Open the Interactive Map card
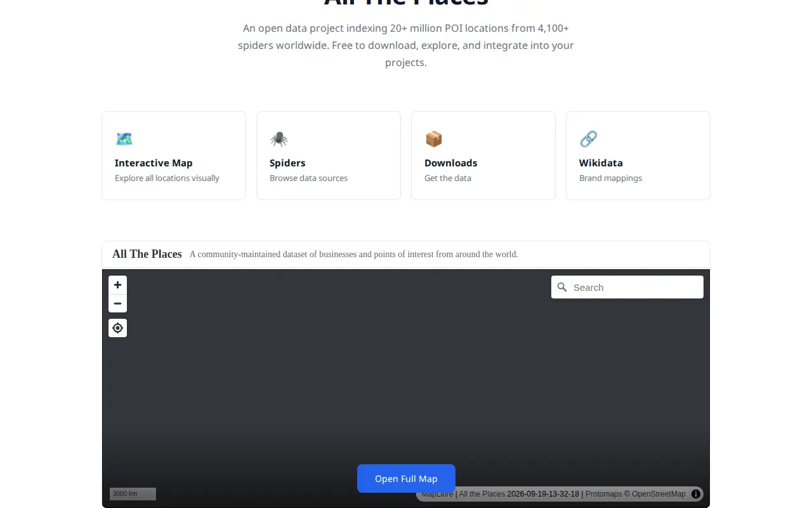This screenshot has width=812, height=508. 174,156
